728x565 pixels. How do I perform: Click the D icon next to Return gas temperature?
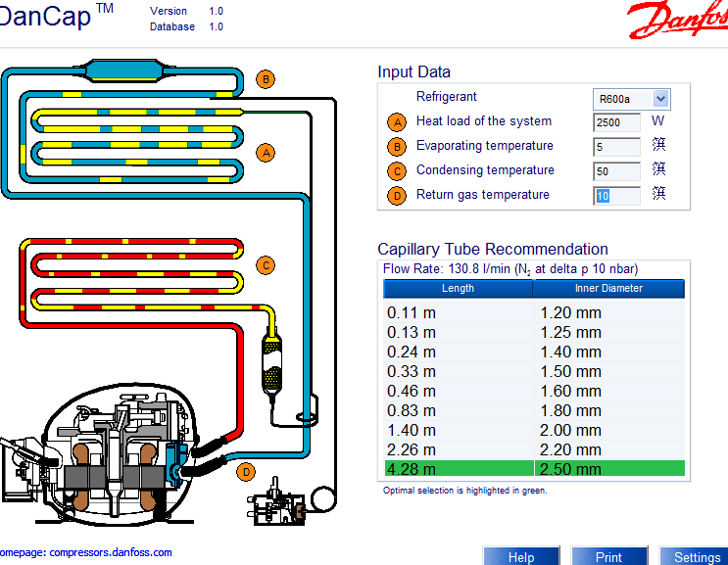(x=397, y=196)
